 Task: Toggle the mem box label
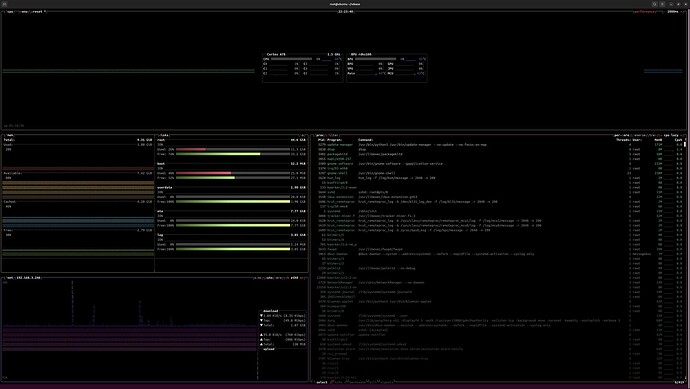[10, 135]
